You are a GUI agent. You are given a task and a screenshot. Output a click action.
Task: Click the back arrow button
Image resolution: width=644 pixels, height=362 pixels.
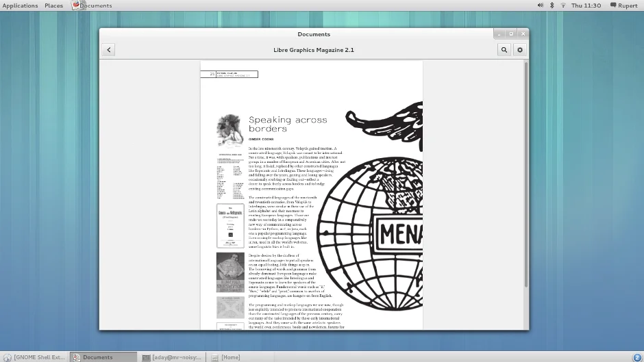108,50
